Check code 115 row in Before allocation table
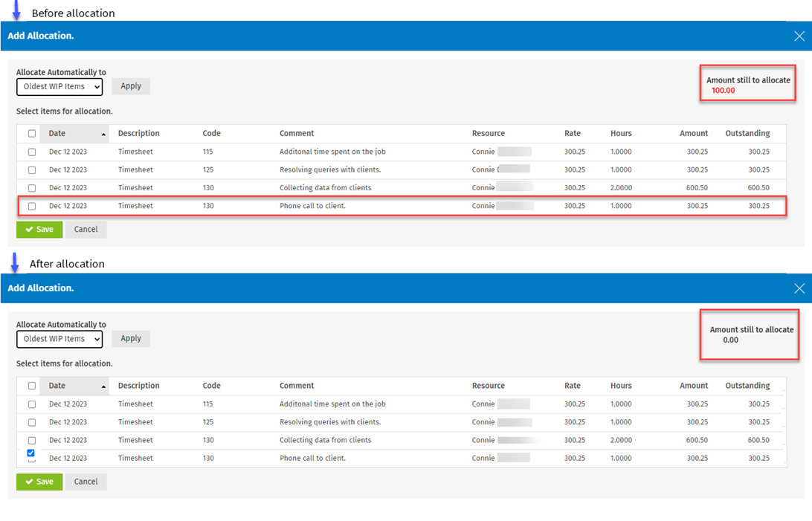 (x=32, y=152)
